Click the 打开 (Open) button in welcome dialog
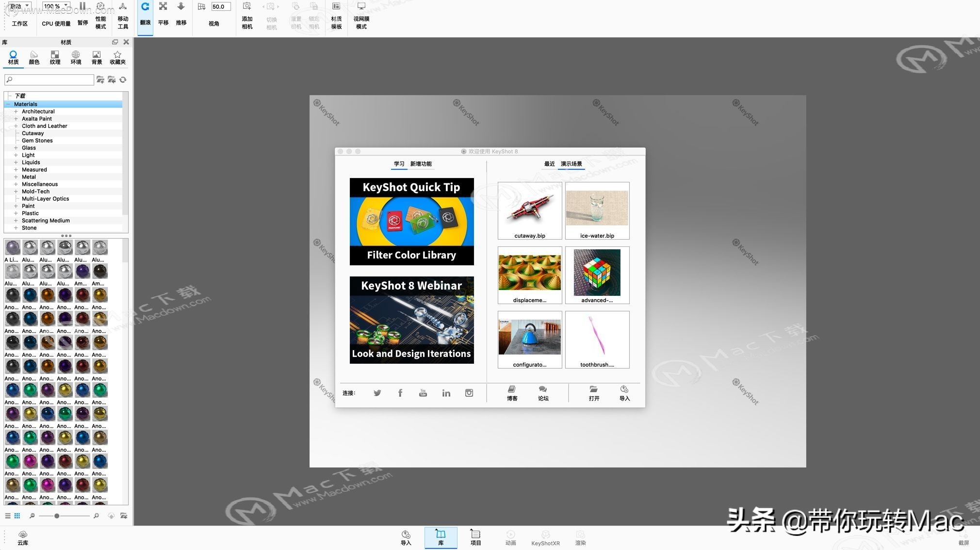The width and height of the screenshot is (980, 550). [594, 393]
